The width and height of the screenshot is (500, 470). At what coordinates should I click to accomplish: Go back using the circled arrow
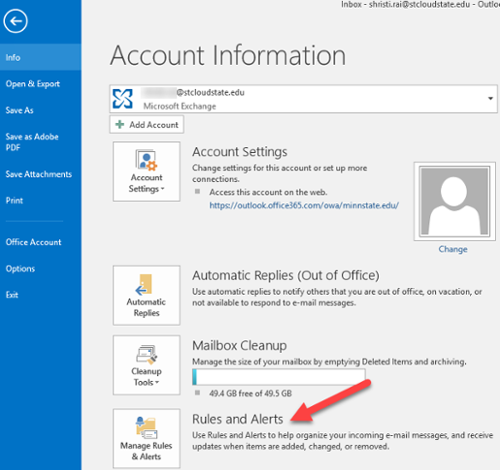point(15,21)
